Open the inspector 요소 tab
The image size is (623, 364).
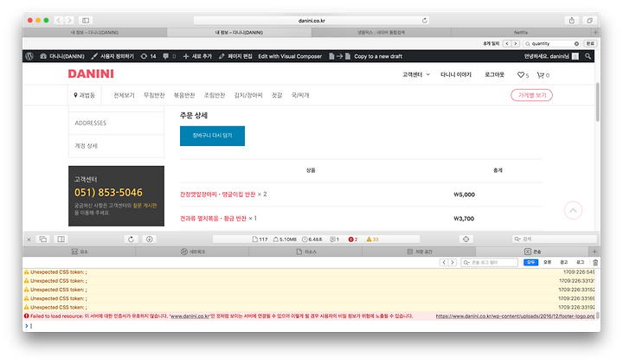click(80, 252)
